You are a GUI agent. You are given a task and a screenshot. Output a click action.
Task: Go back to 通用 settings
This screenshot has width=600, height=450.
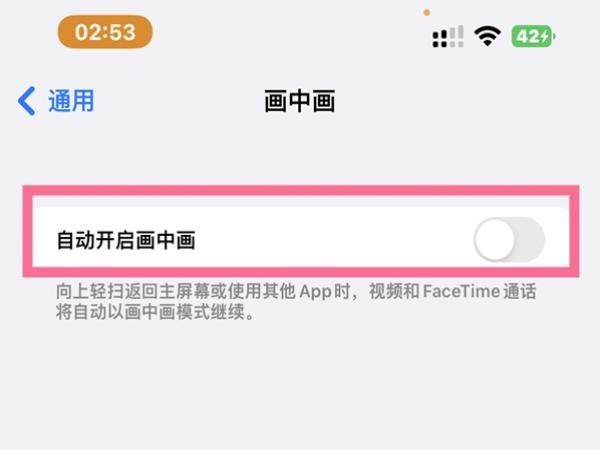(56, 101)
